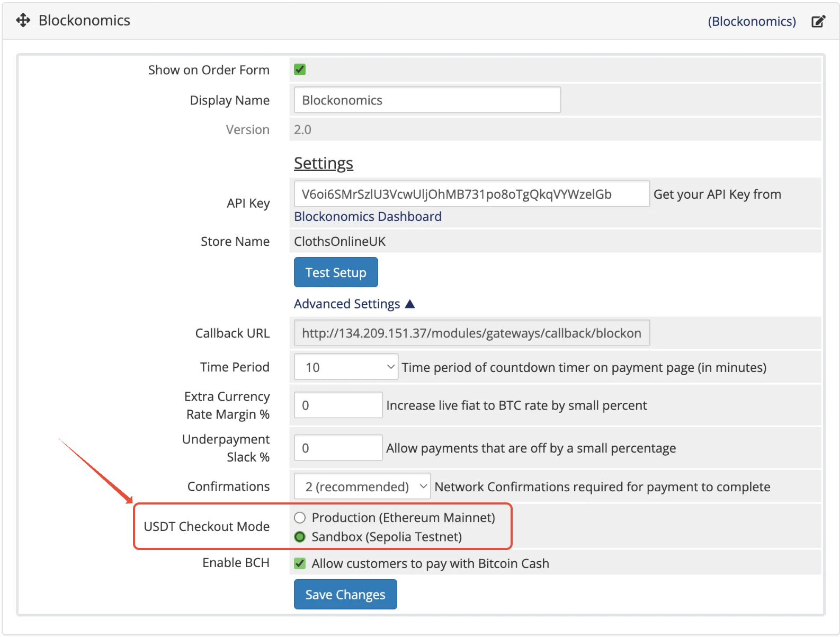Focus the API Key input field

(472, 194)
